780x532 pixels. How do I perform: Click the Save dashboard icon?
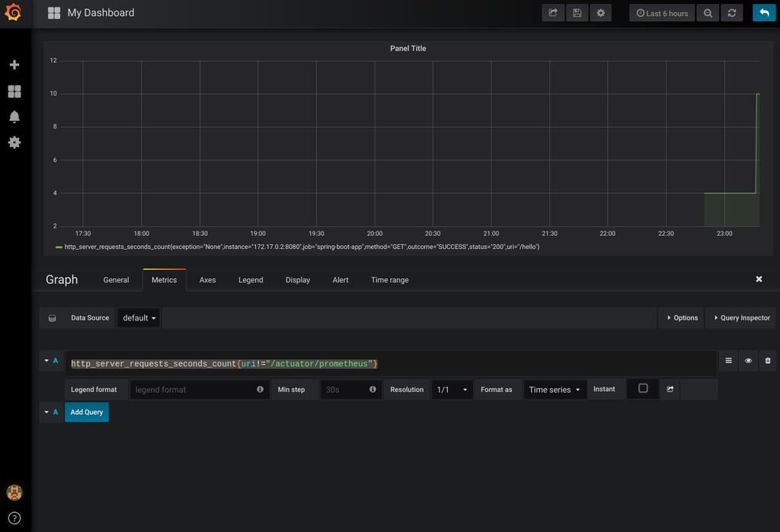coord(577,13)
